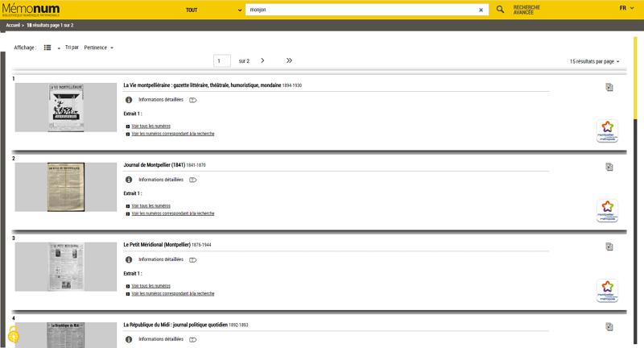
Task: Click info icon for Journal de Montpellier
Action: tap(129, 180)
